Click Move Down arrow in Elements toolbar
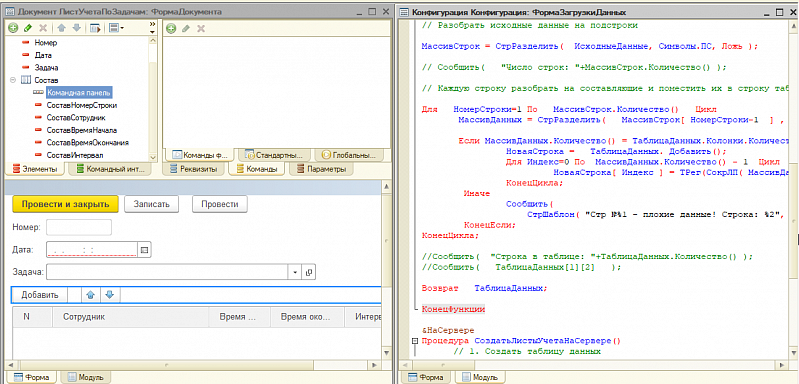The width and height of the screenshot is (799, 384). [x=76, y=28]
